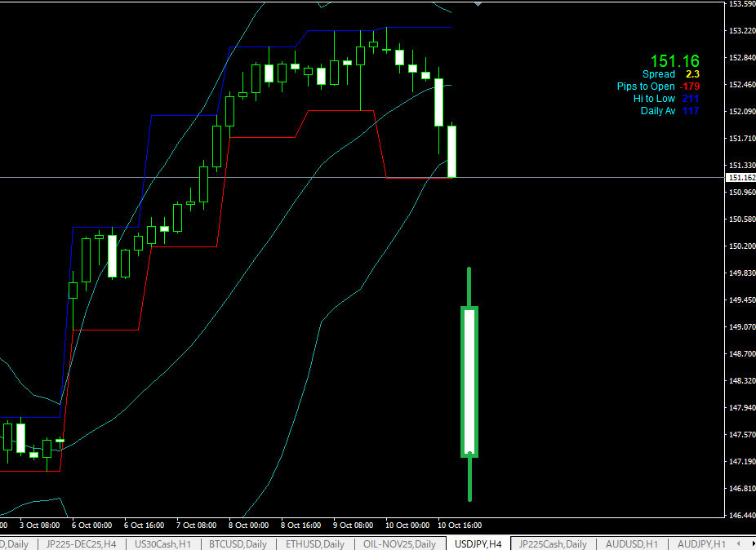Image resolution: width=756 pixels, height=550 pixels.
Task: Open the AUDJPY,H1 chart tab
Action: point(701,544)
